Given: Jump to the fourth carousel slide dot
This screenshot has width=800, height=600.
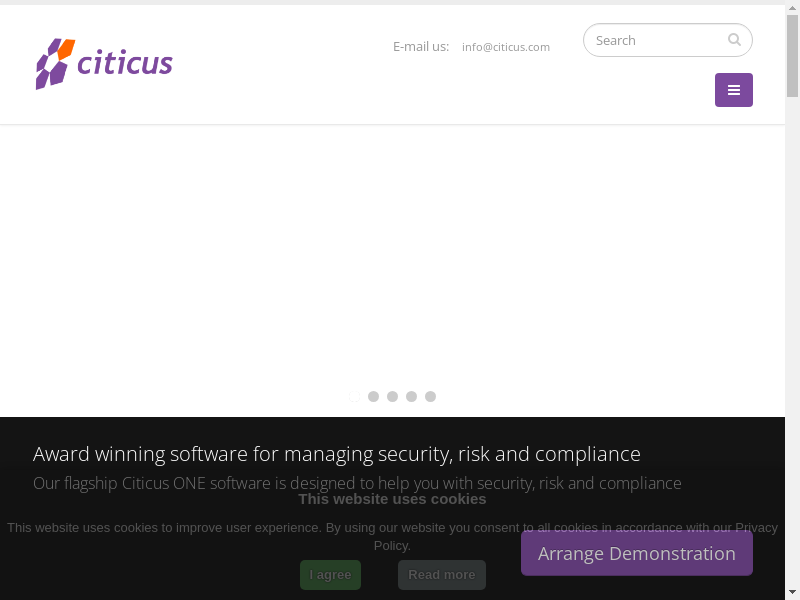Looking at the screenshot, I should [x=411, y=396].
